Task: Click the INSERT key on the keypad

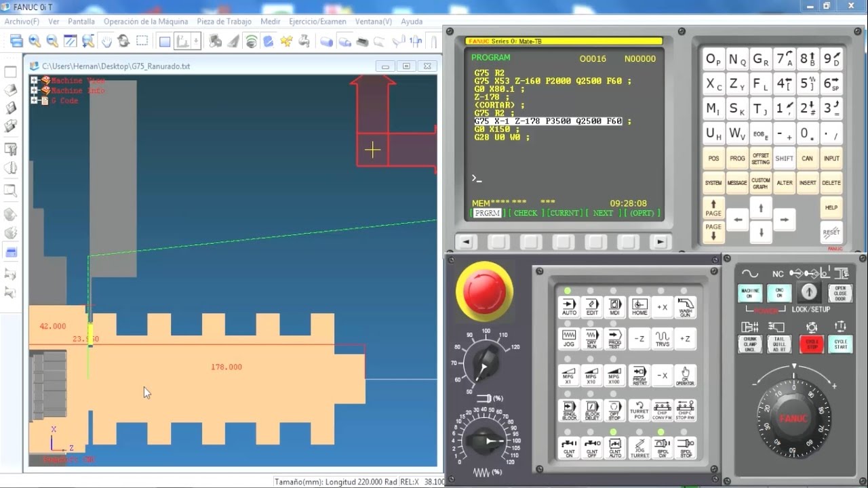Action: coord(808,183)
